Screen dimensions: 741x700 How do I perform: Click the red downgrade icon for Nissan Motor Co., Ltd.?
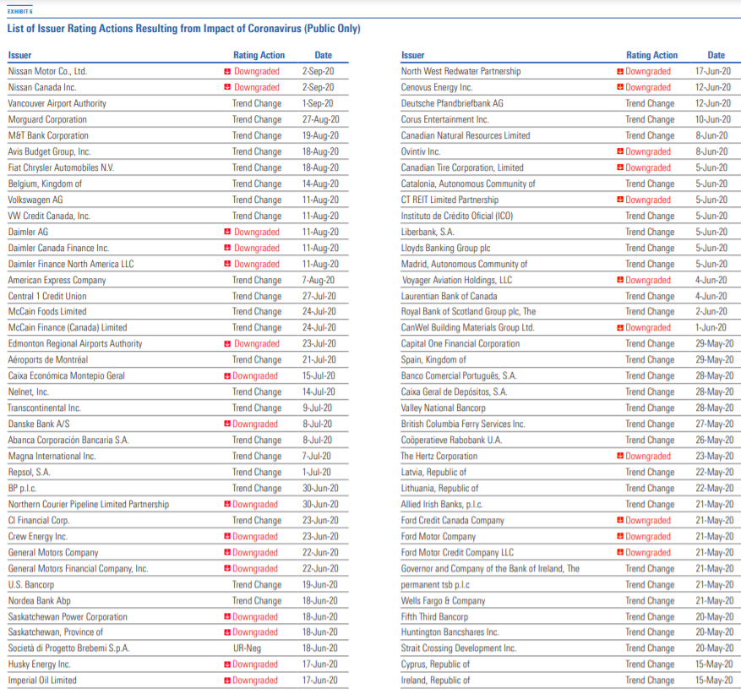227,71
